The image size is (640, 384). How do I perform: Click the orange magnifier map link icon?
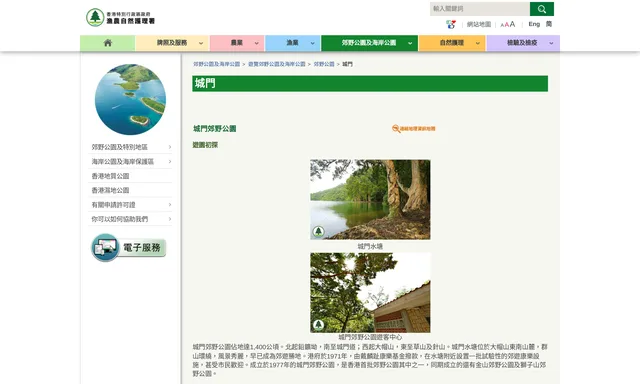click(x=396, y=129)
